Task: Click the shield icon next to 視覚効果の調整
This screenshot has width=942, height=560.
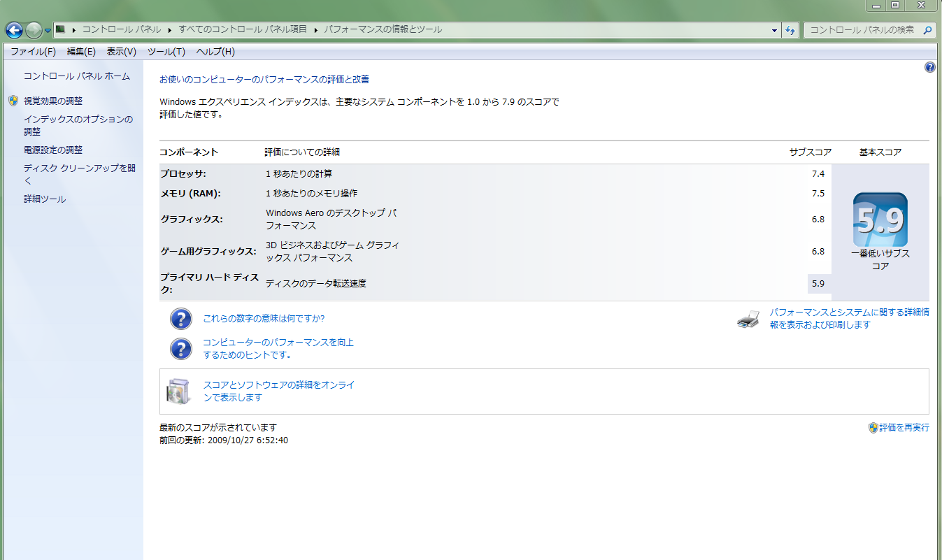Action: point(13,101)
